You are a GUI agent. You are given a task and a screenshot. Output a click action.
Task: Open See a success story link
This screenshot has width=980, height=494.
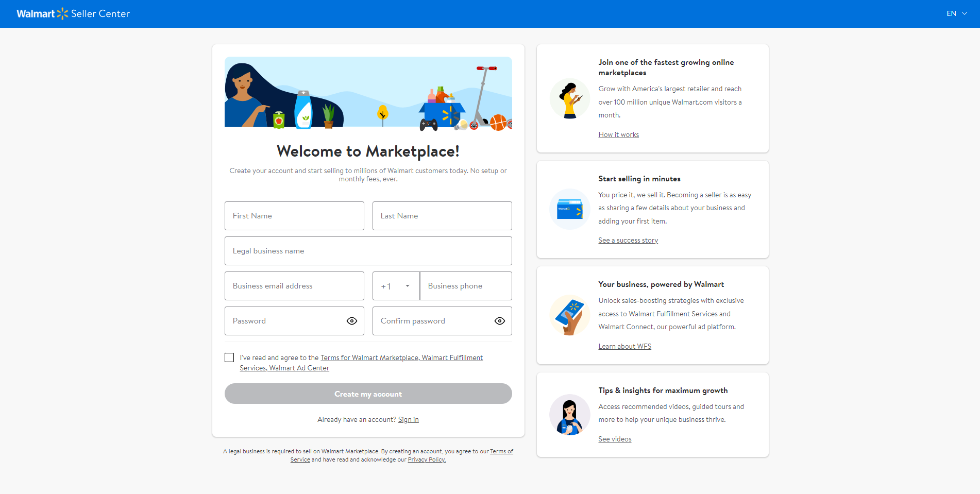628,240
